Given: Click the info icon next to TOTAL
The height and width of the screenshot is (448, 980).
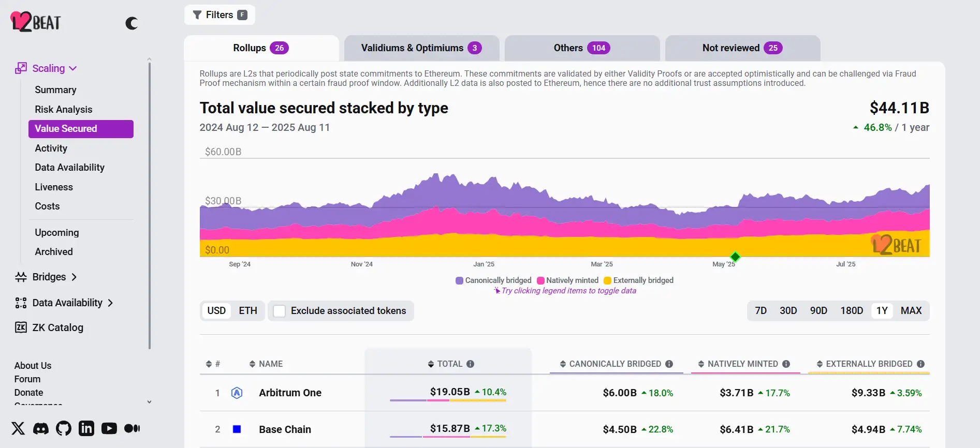Looking at the screenshot, I should (470, 364).
